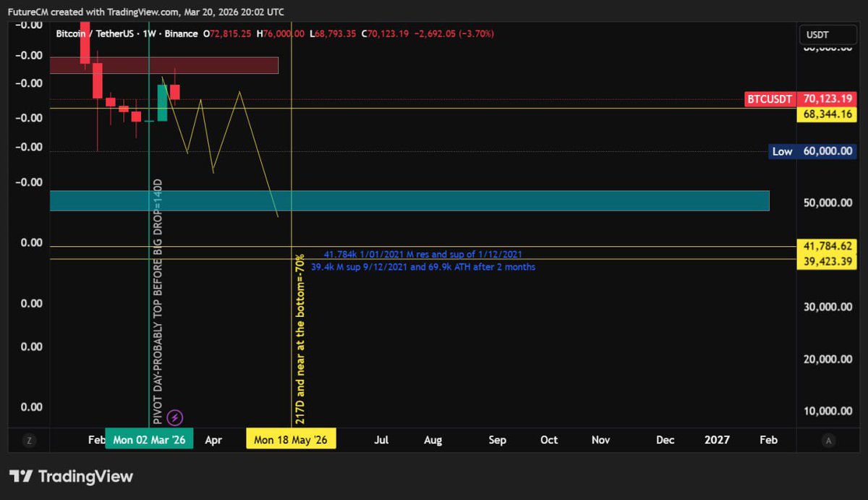The image size is (868, 500).
Task: Click the close value C70,123.19
Action: pyautogui.click(x=386, y=34)
